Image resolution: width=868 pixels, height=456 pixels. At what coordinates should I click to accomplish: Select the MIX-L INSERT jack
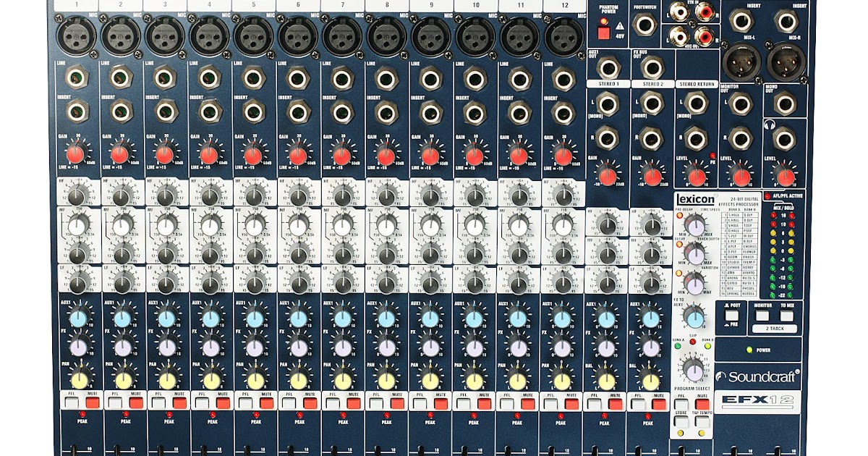[741, 20]
